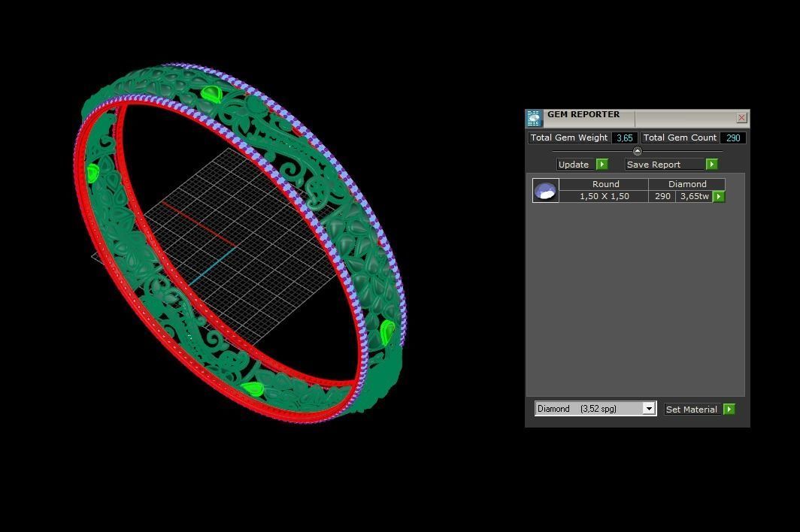Click the green arrow next to 3,65tw
800x532 pixels.
(x=718, y=196)
